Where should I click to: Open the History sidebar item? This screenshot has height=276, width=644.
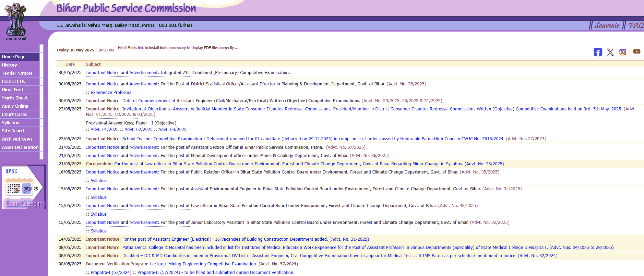click(20, 65)
